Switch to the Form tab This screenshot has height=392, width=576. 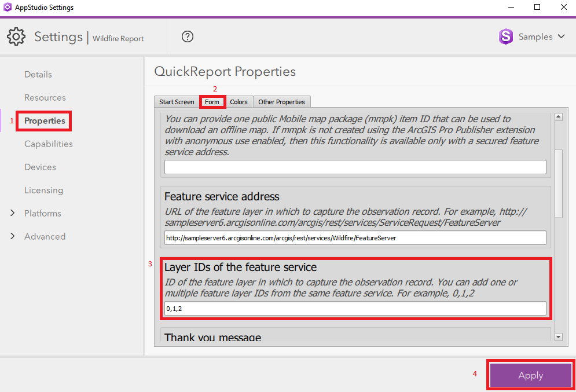click(212, 102)
